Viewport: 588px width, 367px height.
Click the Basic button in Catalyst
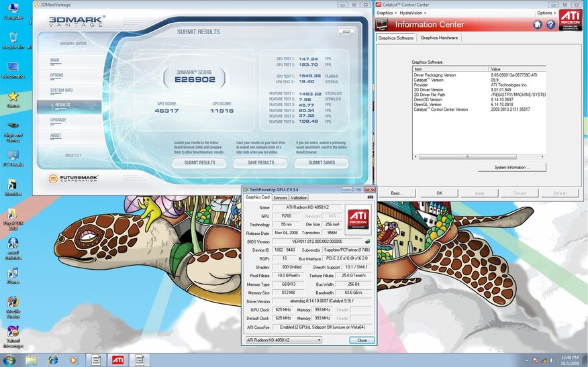coord(397,193)
